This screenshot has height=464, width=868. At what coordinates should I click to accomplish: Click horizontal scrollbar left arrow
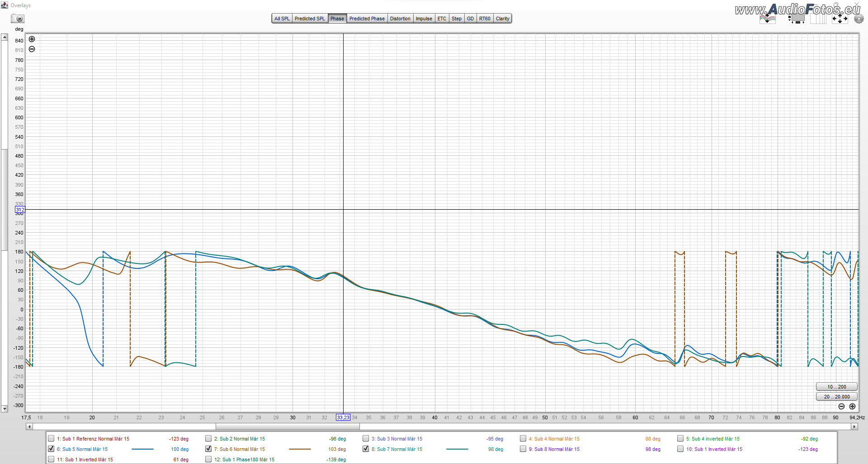29,427
